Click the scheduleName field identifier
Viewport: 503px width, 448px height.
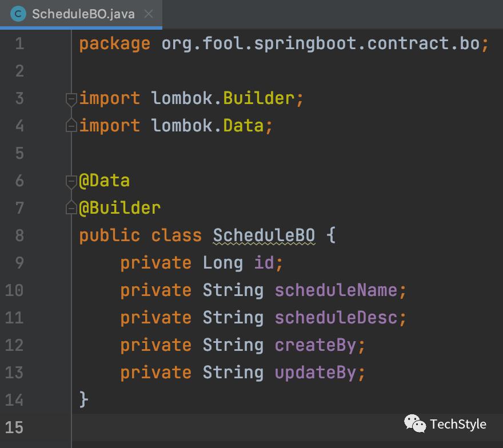(x=336, y=290)
